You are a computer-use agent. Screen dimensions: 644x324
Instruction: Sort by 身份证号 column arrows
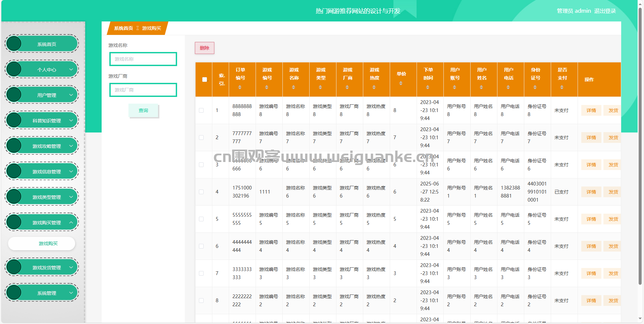pyautogui.click(x=535, y=87)
